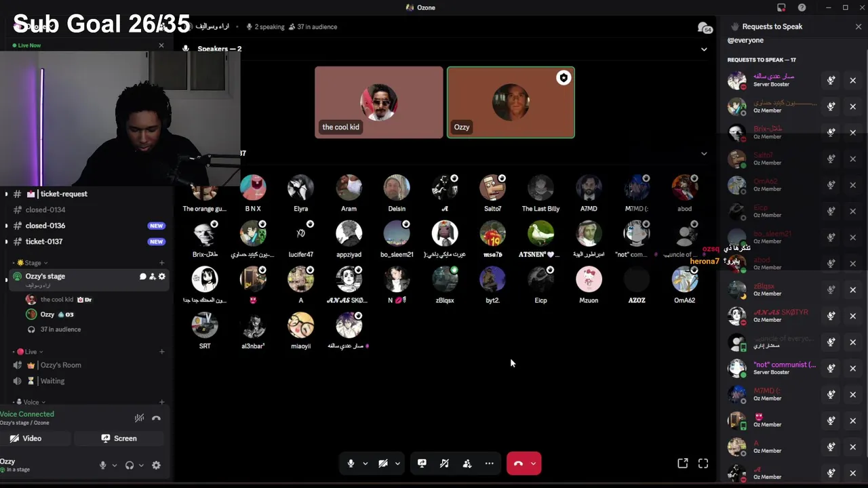
Task: Open stage chat icon at top right
Action: (x=705, y=27)
